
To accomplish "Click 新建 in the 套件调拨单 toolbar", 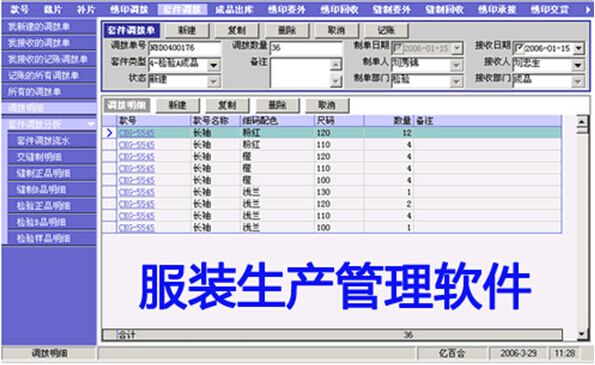I will [187, 30].
